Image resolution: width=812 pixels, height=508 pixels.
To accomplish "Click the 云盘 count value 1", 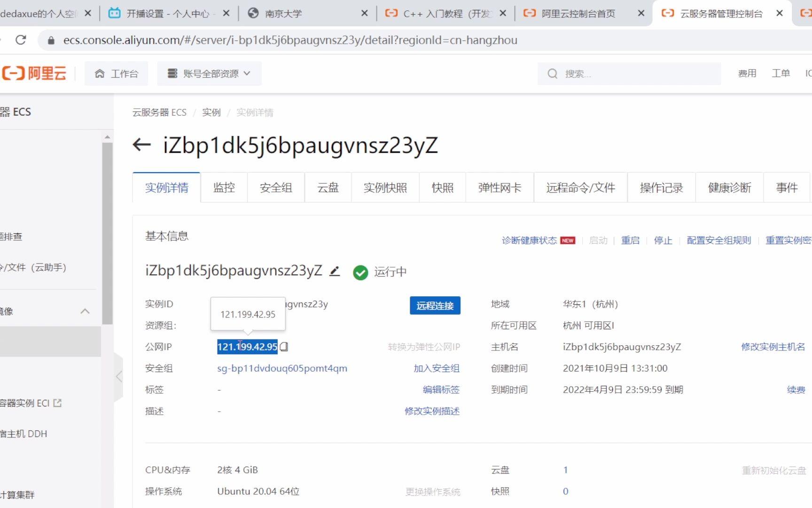I will click(566, 470).
